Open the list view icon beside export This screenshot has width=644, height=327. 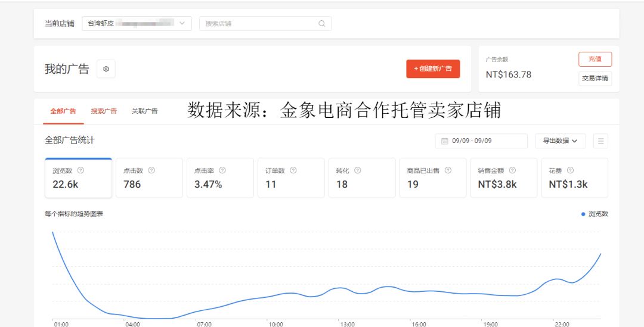[x=600, y=141]
